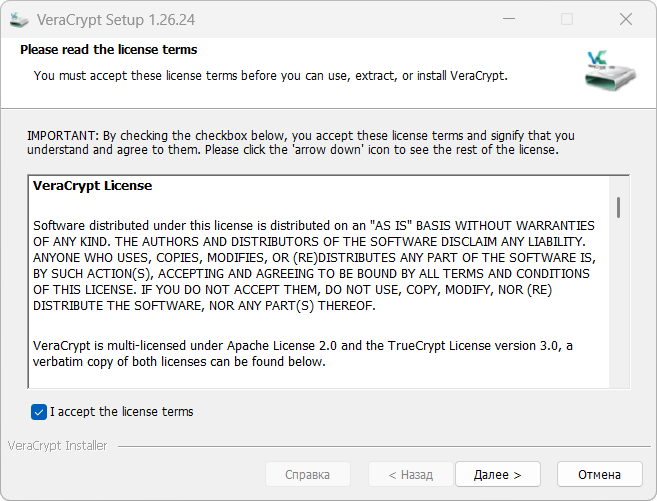
Task: Click the VeraCrypt icon in the title bar
Action: pos(18,19)
